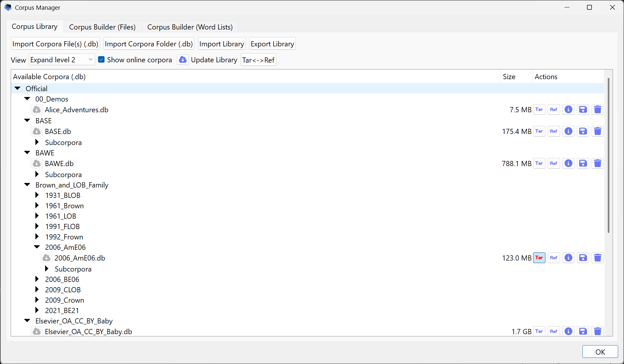Open Corpus Builder (Word Lists) tab
Image resolution: width=624 pixels, height=364 pixels.
190,27
